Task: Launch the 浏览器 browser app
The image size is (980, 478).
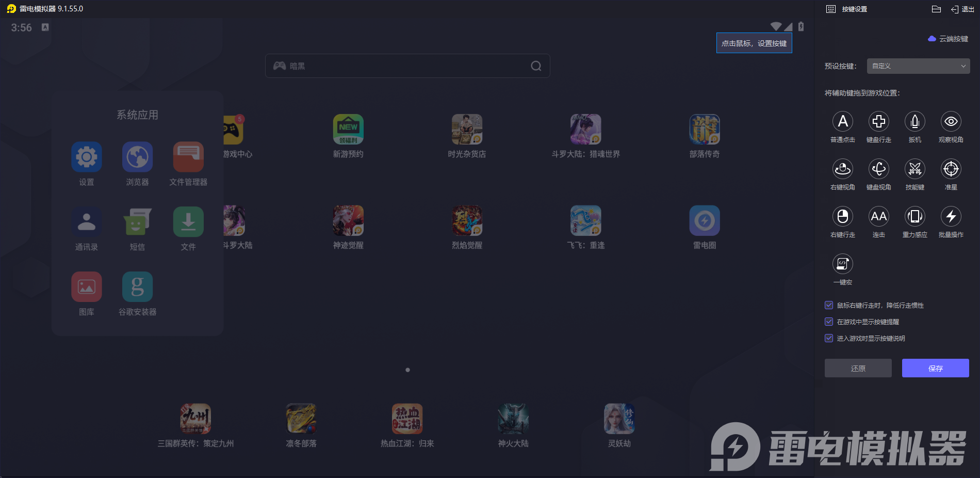Action: tap(137, 157)
